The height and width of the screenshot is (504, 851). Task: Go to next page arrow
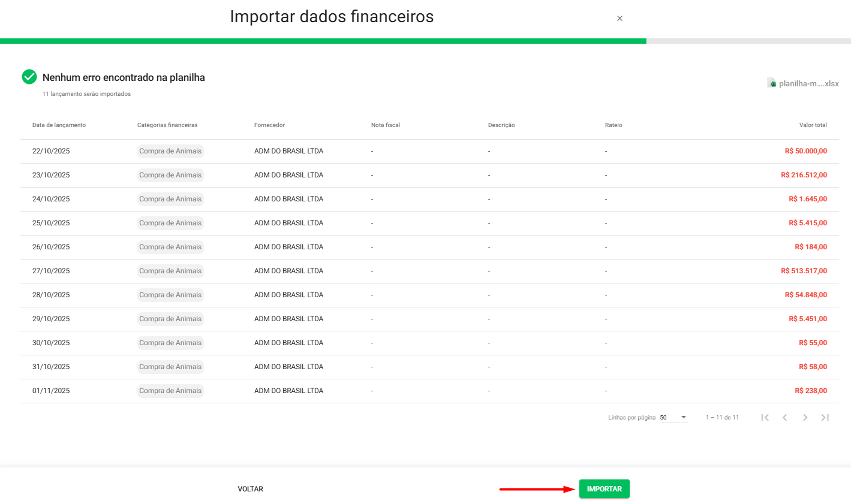click(805, 418)
